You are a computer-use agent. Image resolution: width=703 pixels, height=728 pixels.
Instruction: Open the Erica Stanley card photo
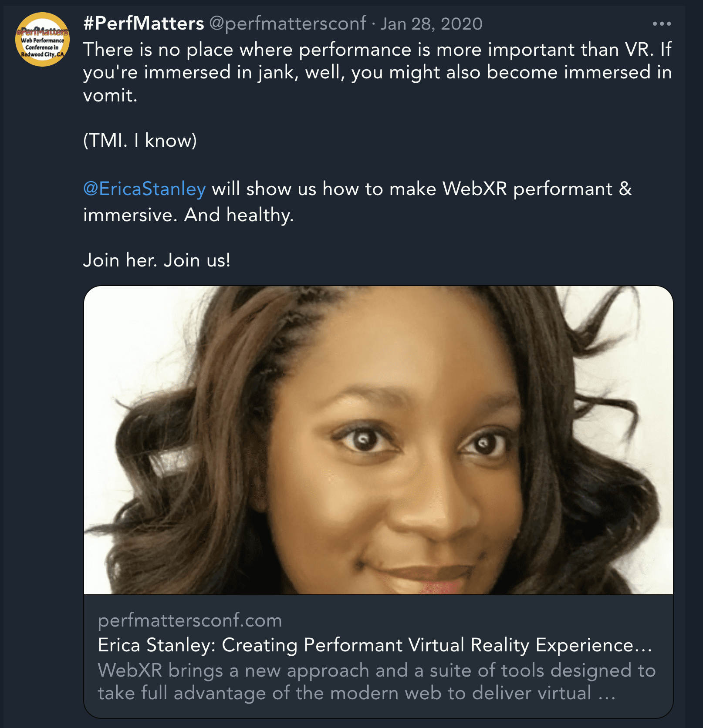378,440
